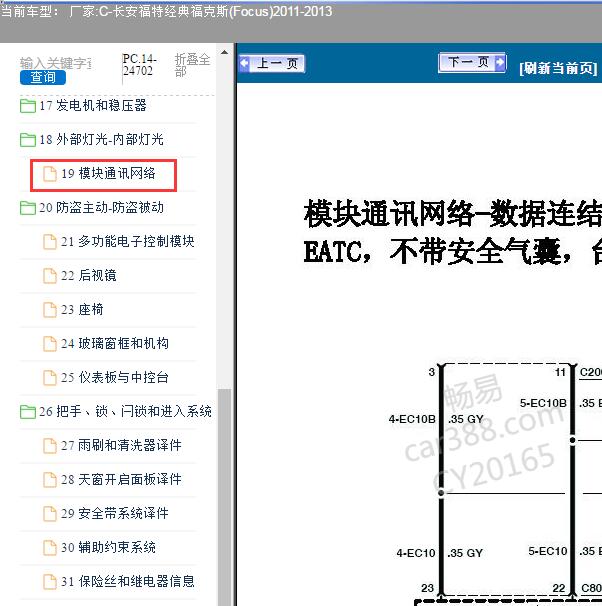Click the 4-EC10B wire label in diagram
This screenshot has width=602, height=606.
click(x=412, y=419)
